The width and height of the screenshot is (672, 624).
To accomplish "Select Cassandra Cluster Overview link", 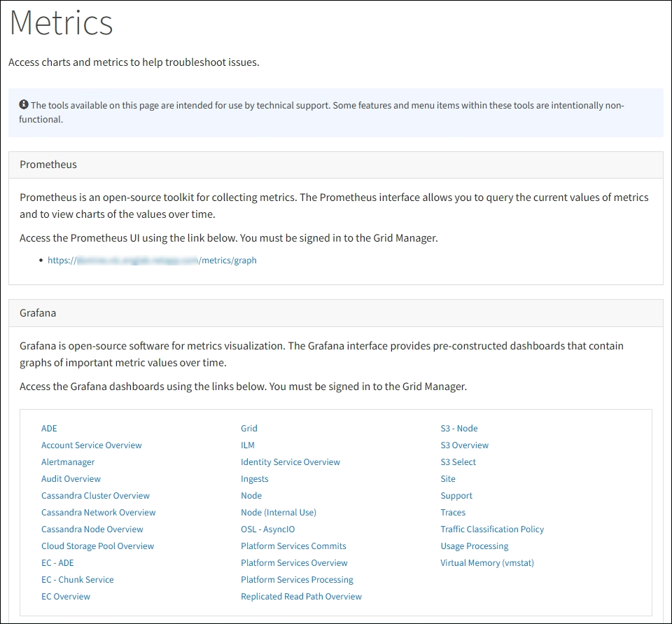I will [95, 496].
